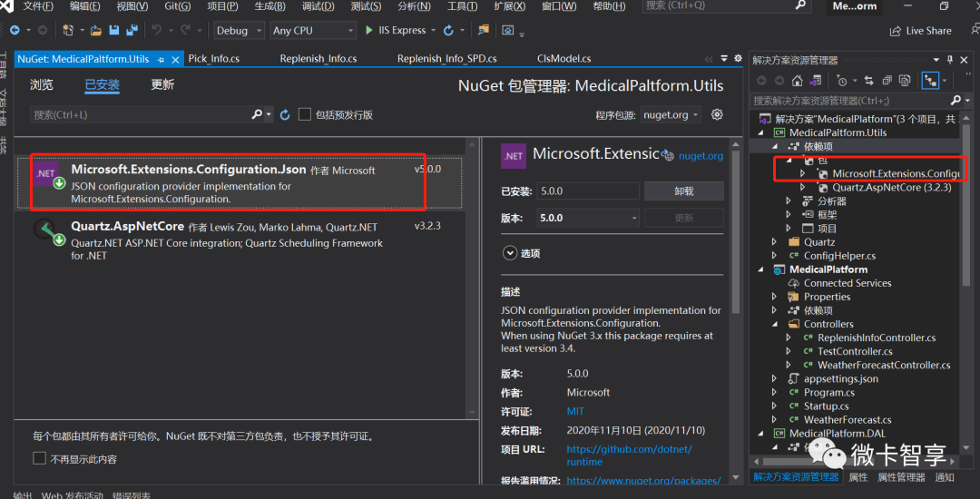Open the version 5.0.0 dropdown
This screenshot has height=499, width=980.
tap(587, 218)
